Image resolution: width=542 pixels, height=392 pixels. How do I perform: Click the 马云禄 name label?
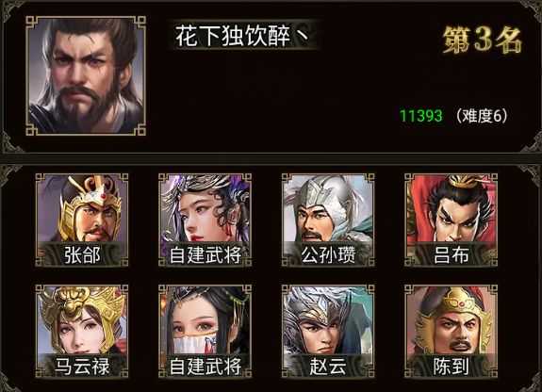pyautogui.click(x=82, y=367)
